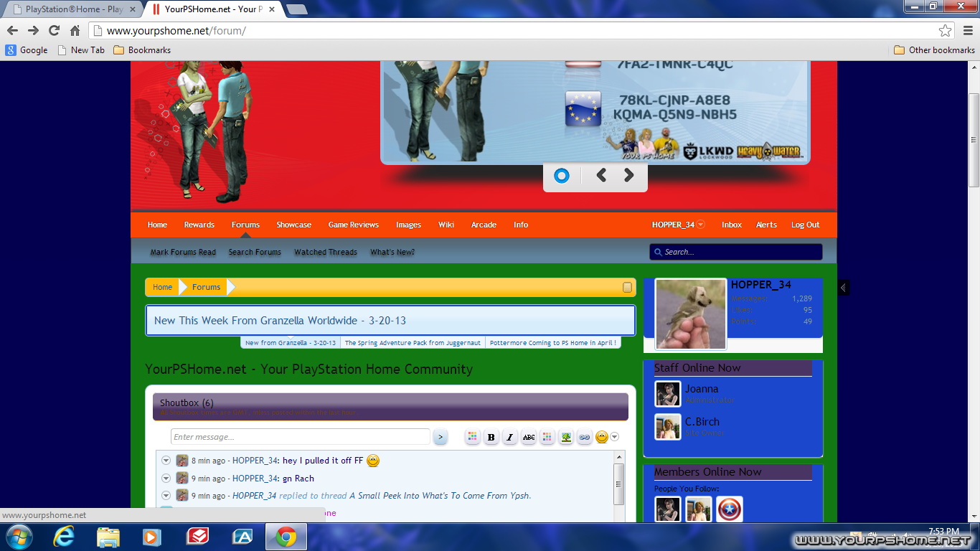Open the HOPPER_34 profile avatar picture
The width and height of the screenshot is (980, 551).
tap(691, 314)
